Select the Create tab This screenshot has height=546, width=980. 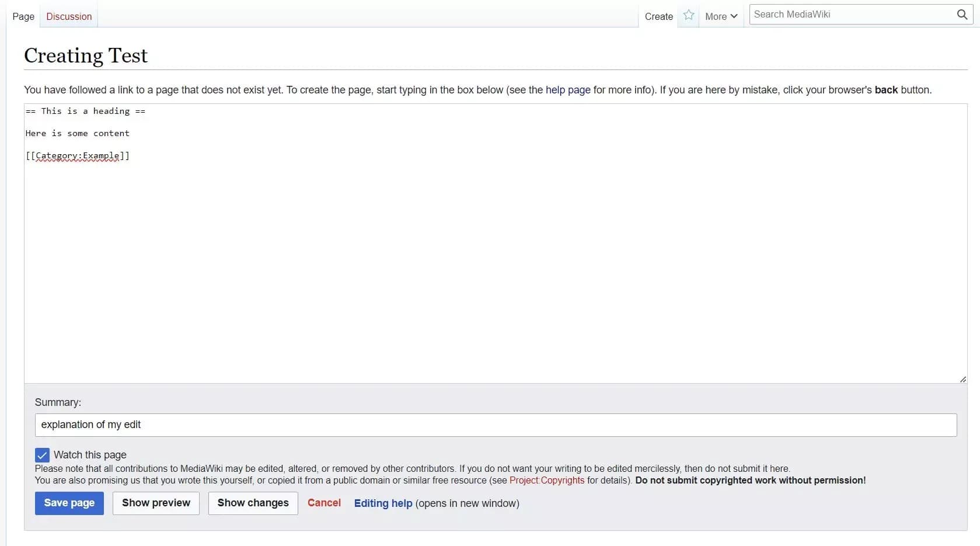(658, 16)
